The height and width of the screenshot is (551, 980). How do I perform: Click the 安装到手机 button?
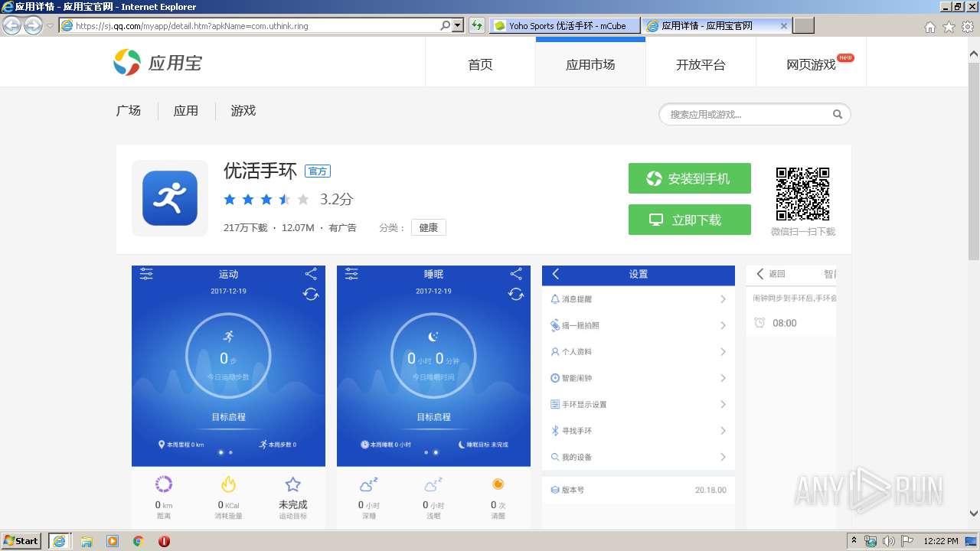690,178
